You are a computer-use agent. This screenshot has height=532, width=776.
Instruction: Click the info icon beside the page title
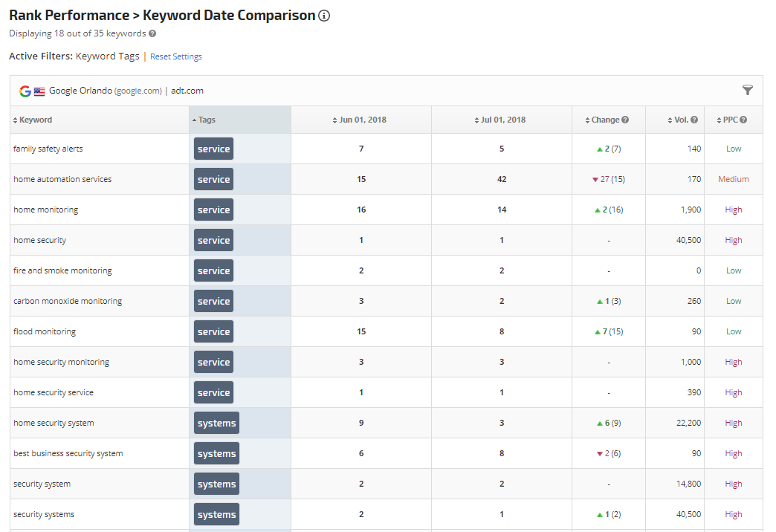(324, 16)
